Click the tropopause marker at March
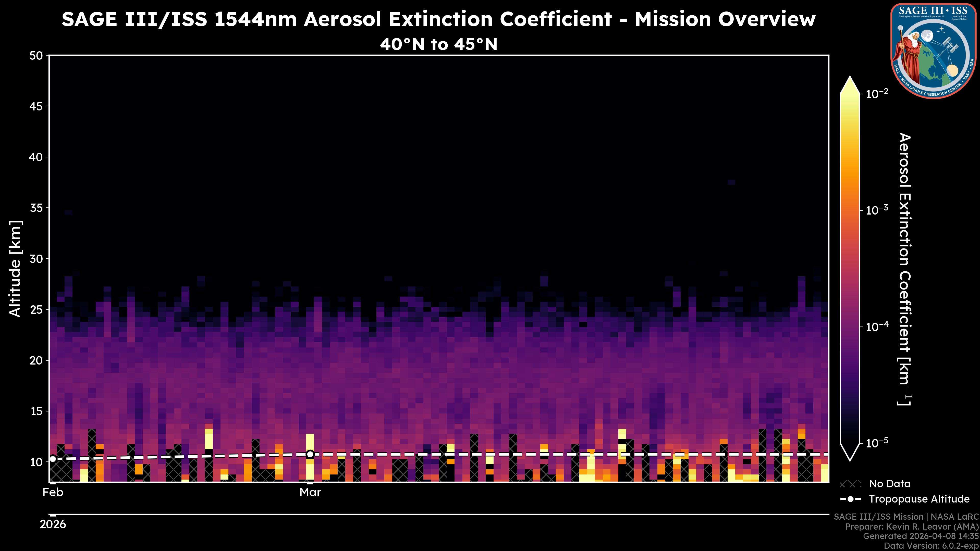 click(x=310, y=454)
